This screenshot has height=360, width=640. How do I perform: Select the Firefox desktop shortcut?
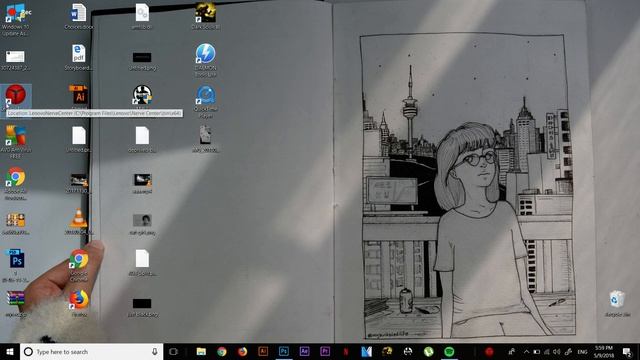79,304
